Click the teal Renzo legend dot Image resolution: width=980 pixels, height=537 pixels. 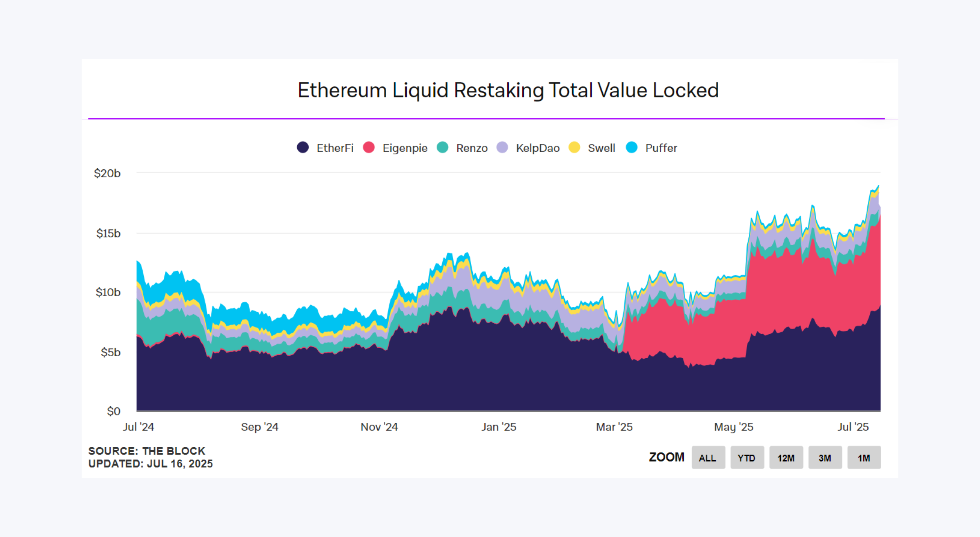[443, 147]
